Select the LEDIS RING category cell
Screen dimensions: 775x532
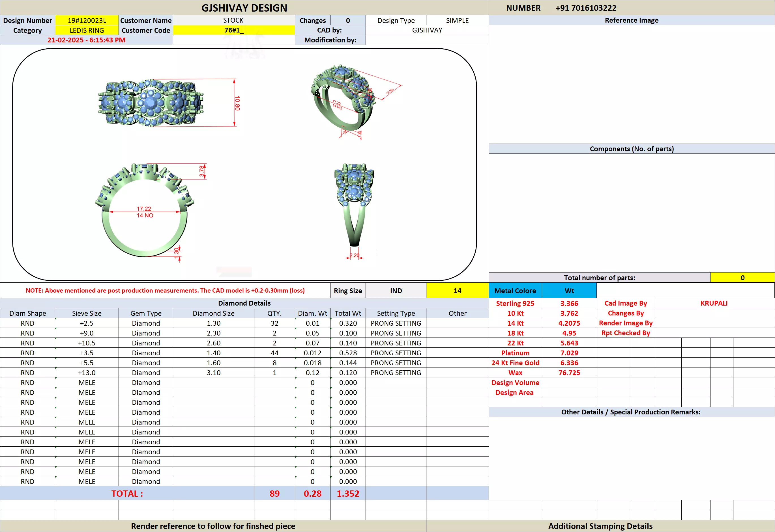coord(87,30)
